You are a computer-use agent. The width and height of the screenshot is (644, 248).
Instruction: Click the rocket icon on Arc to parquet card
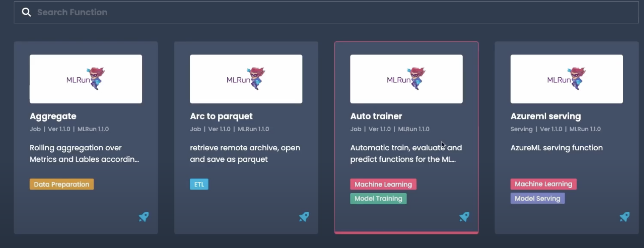coord(304,217)
